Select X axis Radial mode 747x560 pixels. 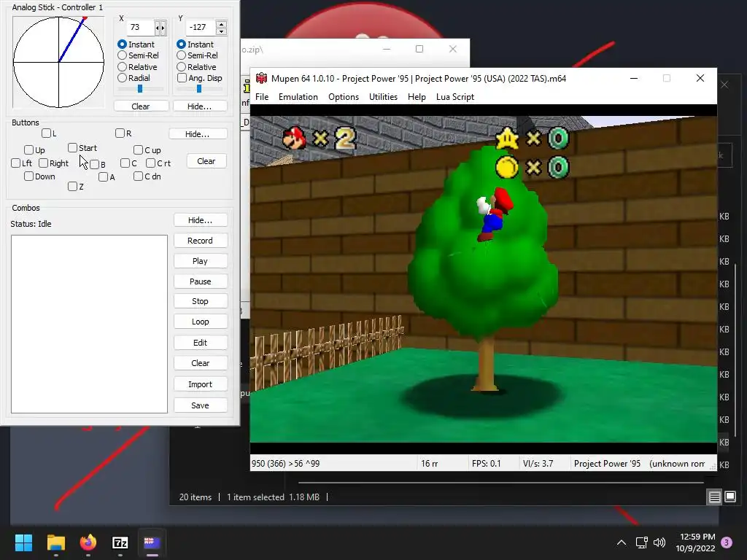pos(122,77)
